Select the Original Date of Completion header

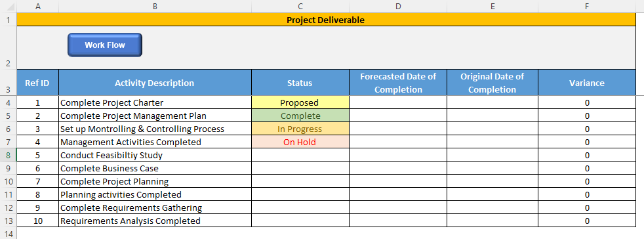pyautogui.click(x=492, y=83)
